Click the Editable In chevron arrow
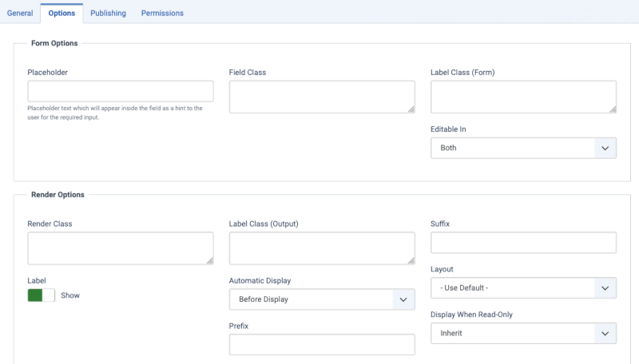The height and width of the screenshot is (364, 639). point(605,148)
